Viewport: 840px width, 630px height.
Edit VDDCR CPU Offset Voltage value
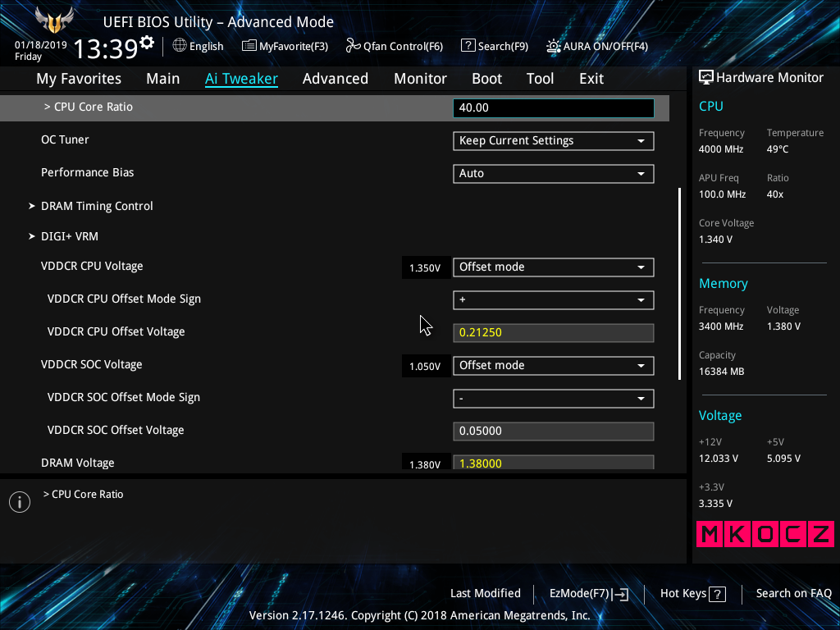pos(554,333)
